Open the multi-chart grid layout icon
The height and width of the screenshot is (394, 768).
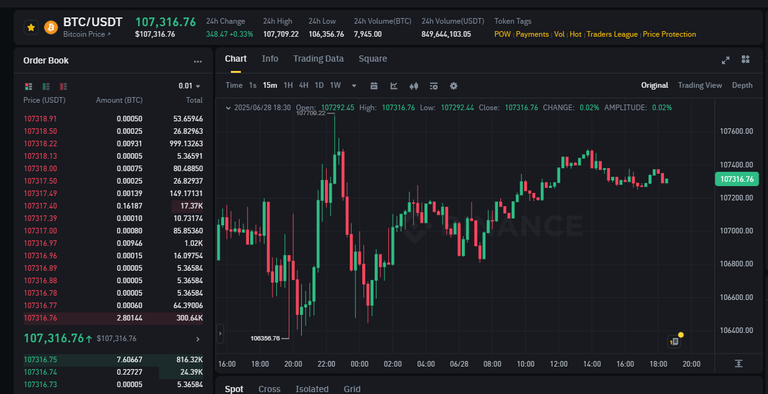tap(745, 59)
